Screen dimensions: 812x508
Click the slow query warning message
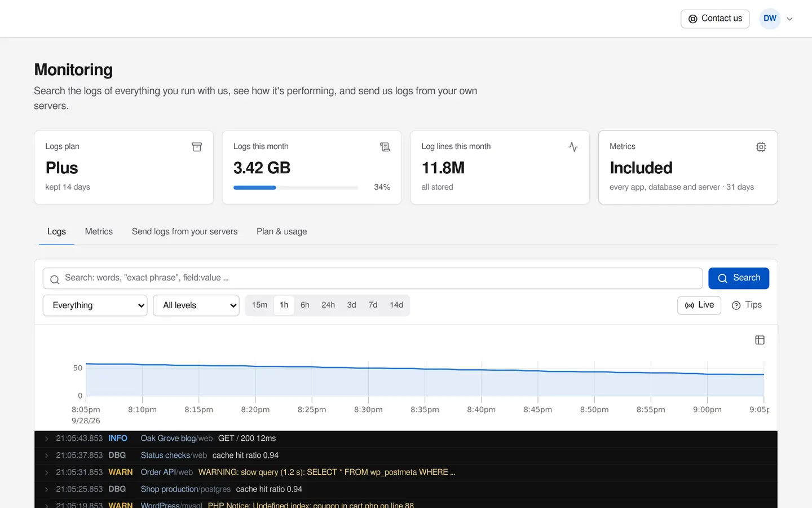[327, 472]
